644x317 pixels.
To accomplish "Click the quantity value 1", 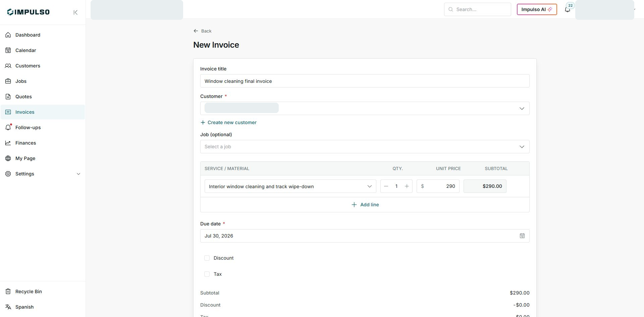I will tap(396, 186).
